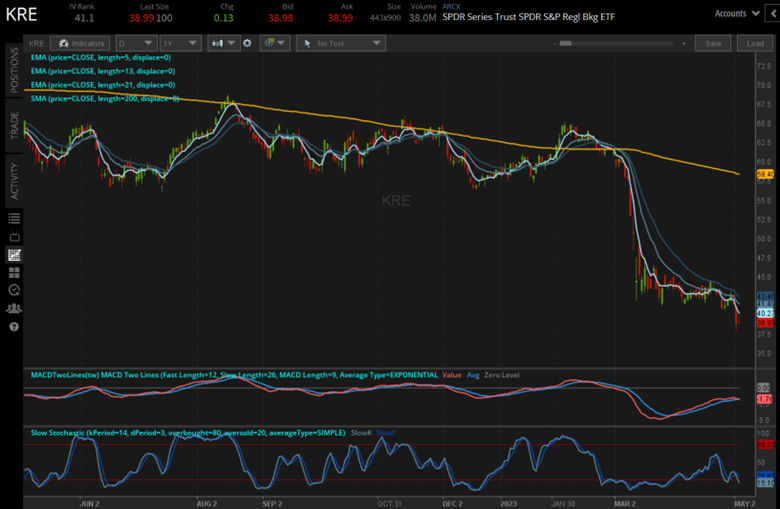Open the chart color theme dropdown
780x509 pixels.
[275, 43]
